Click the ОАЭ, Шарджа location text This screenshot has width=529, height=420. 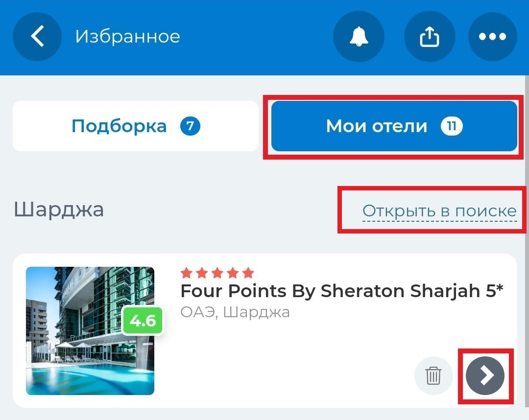tap(235, 312)
